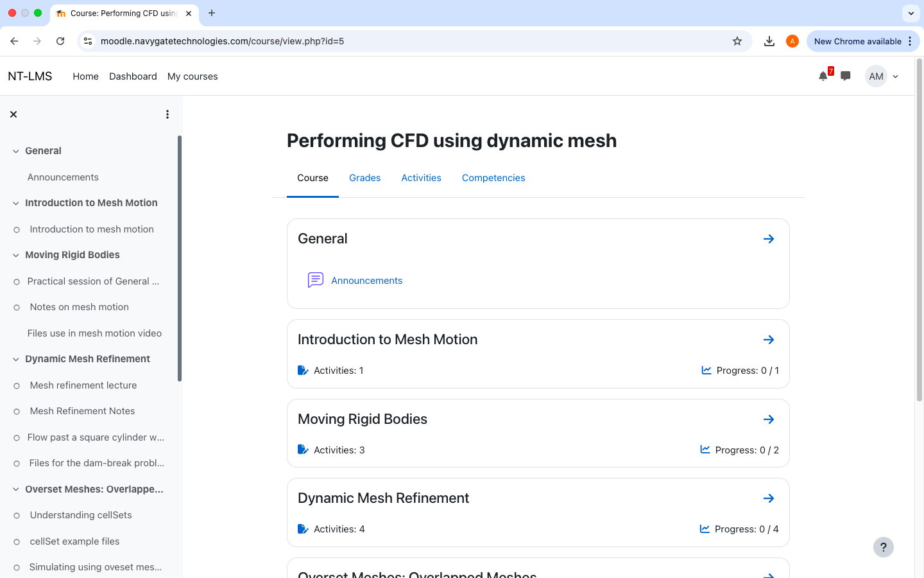Open course index options kebab menu

pyautogui.click(x=167, y=114)
